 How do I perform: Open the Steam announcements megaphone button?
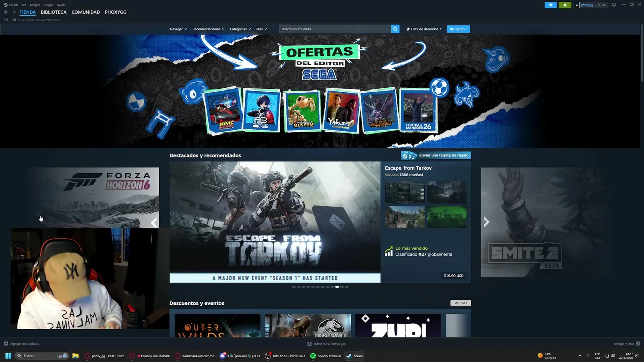pyautogui.click(x=551, y=5)
